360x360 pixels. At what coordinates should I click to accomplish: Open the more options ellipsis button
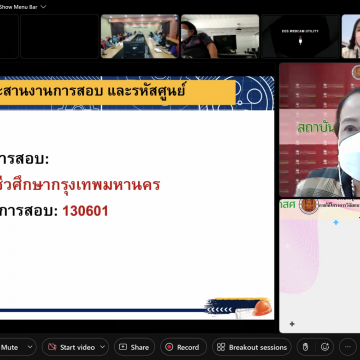348,347
